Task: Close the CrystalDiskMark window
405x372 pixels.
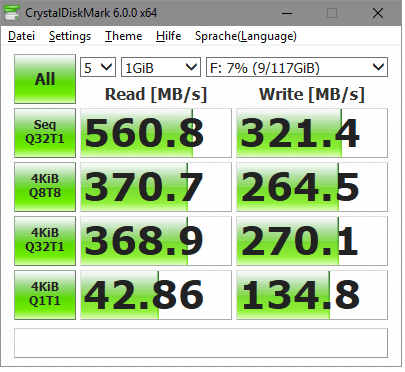Action: tap(378, 13)
